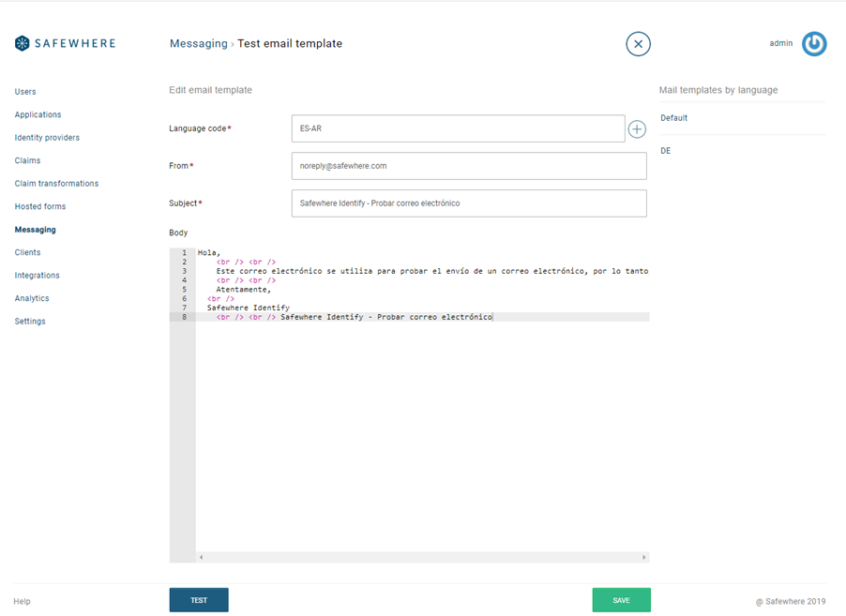Click line number 2 in the gutter
Screen dimensions: 846x616
pyautogui.click(x=184, y=262)
